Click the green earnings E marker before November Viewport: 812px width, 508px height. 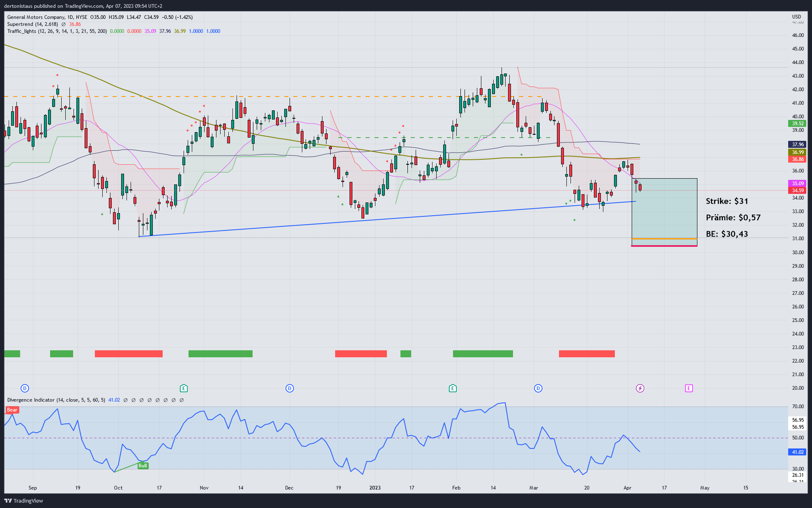pyautogui.click(x=184, y=388)
